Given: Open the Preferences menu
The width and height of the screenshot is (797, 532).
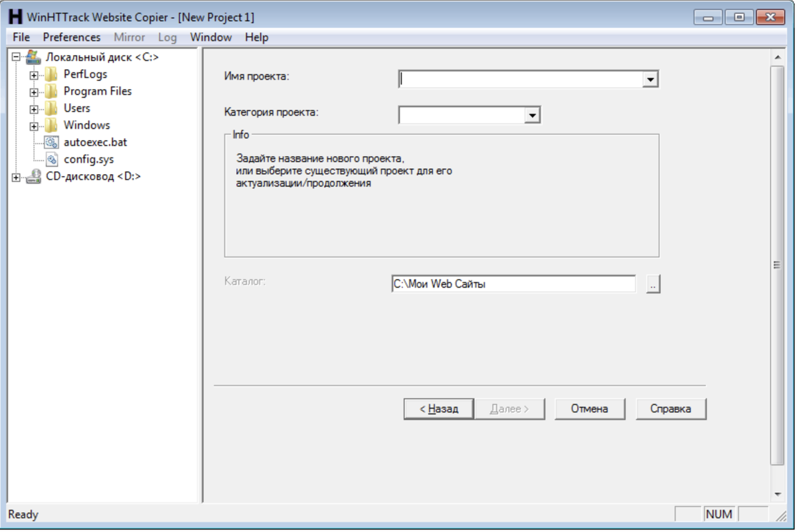Looking at the screenshot, I should pos(72,37).
